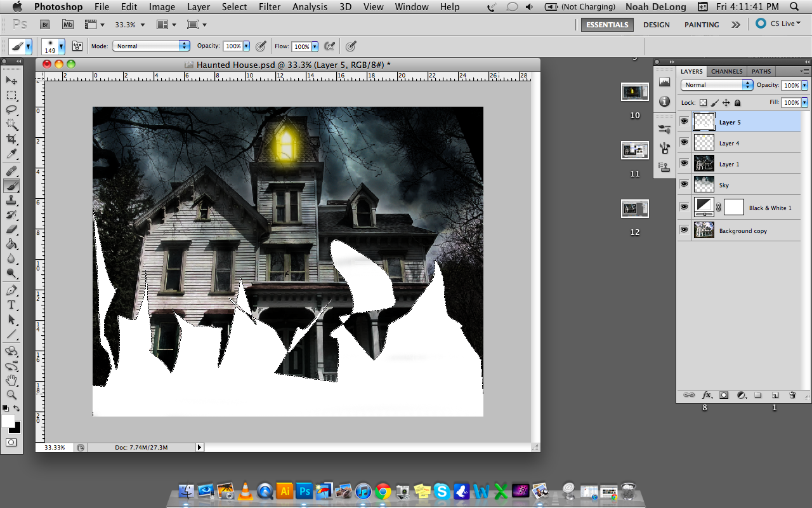This screenshot has height=508, width=812.
Task: Click the foreground color swatch
Action: click(8, 421)
